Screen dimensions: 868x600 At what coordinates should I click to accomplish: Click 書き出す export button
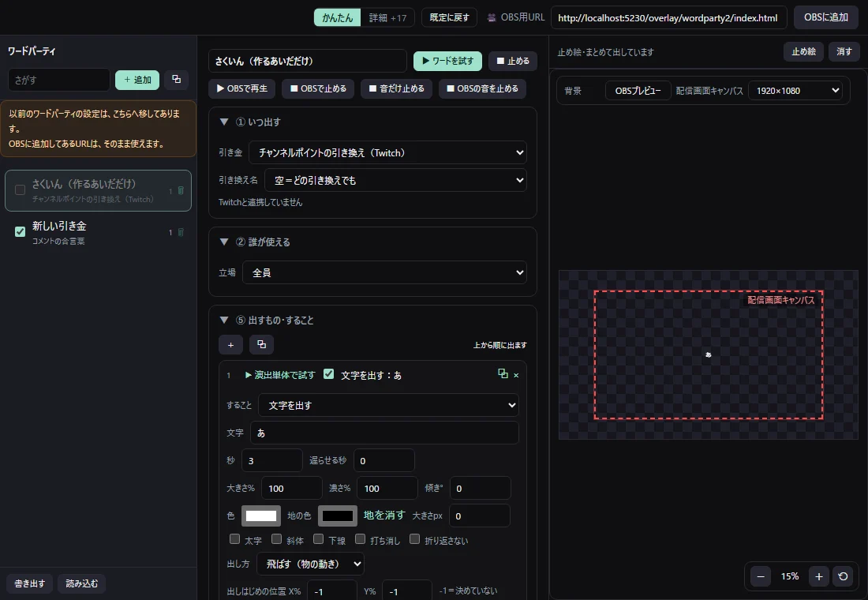[x=30, y=583]
